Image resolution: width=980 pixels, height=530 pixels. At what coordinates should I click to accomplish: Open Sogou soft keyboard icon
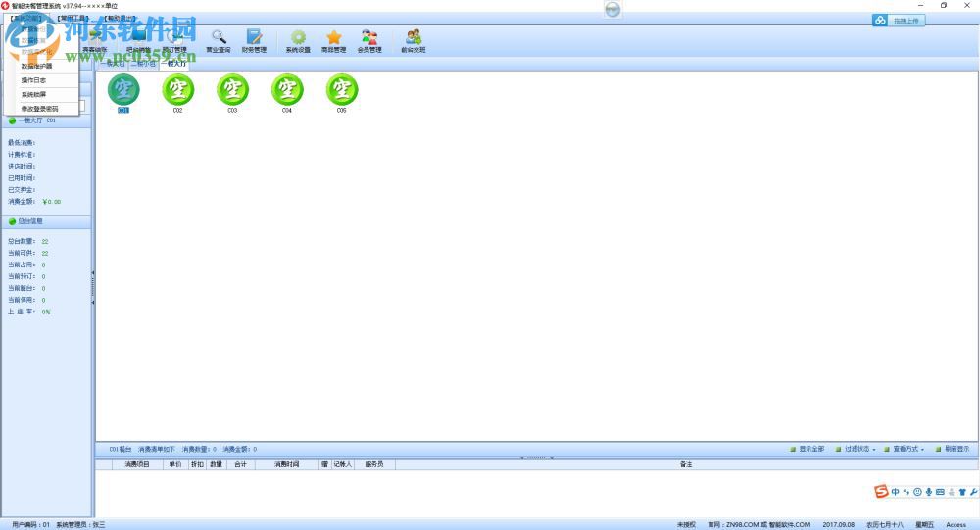pyautogui.click(x=940, y=492)
